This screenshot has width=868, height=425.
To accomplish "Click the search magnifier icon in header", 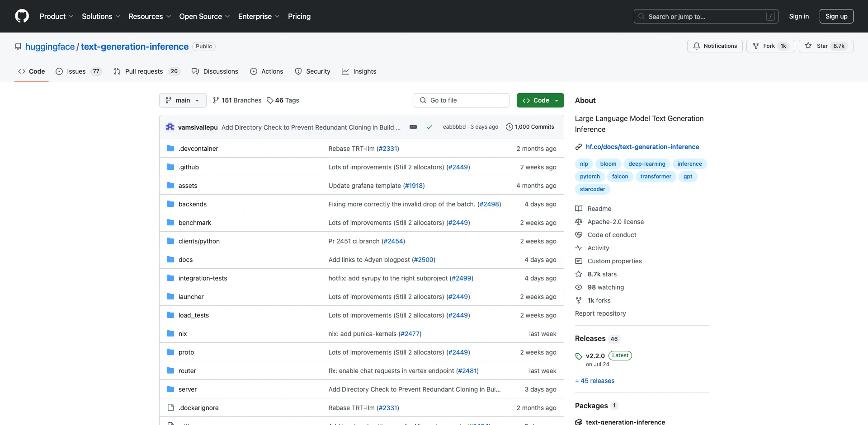I will click(x=642, y=16).
